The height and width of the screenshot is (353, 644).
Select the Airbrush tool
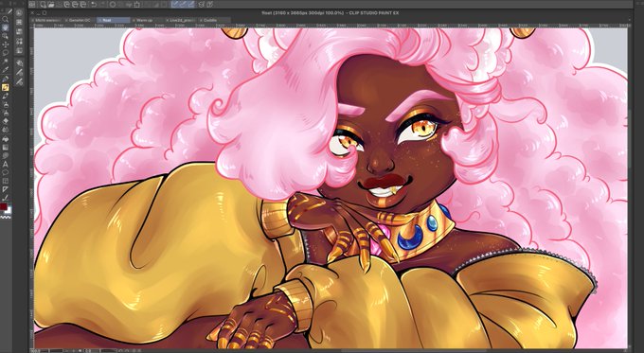(6, 104)
